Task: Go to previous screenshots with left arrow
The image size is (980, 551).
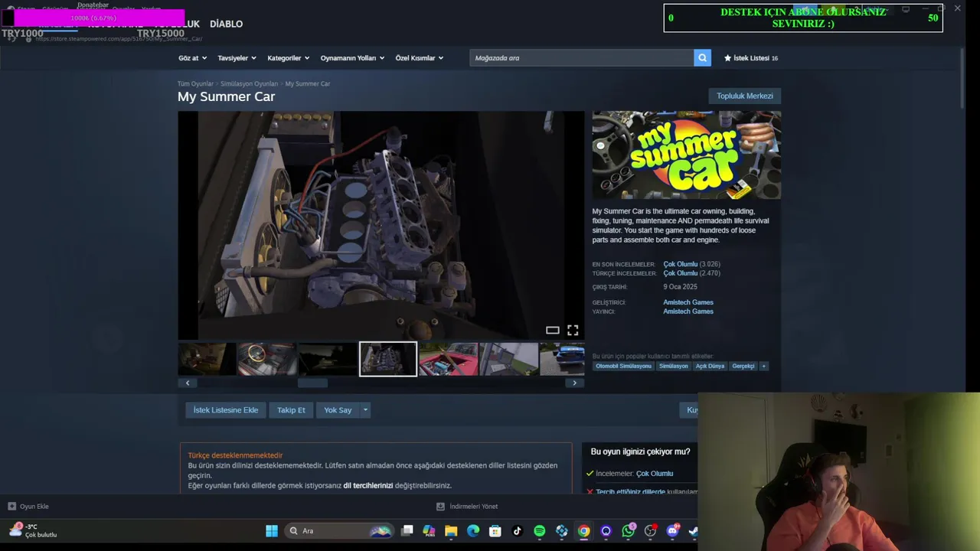Action: [188, 383]
